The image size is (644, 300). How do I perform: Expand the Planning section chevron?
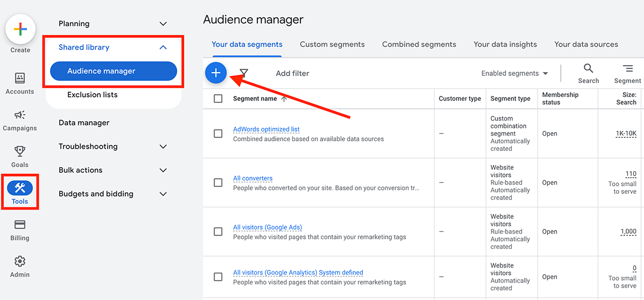coord(163,24)
